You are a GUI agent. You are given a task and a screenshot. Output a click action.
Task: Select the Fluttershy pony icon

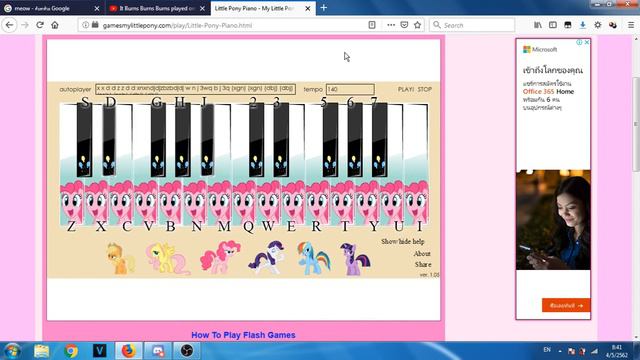[168, 258]
